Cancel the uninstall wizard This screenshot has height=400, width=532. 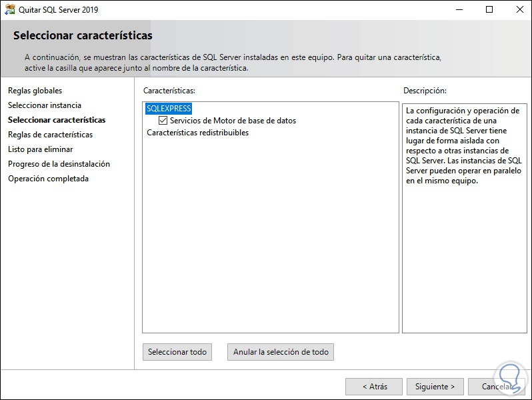coord(496,387)
